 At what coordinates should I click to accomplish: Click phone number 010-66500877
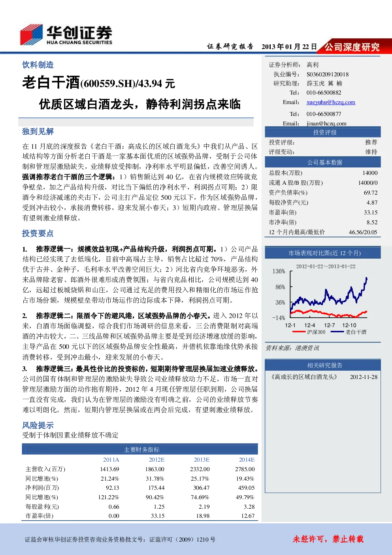(324, 114)
